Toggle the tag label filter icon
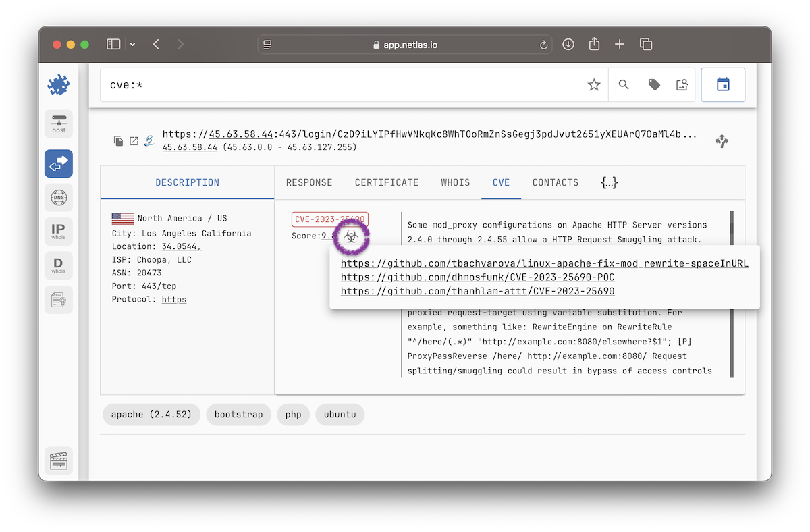Screen dimensions: 810x532 (x=653, y=84)
